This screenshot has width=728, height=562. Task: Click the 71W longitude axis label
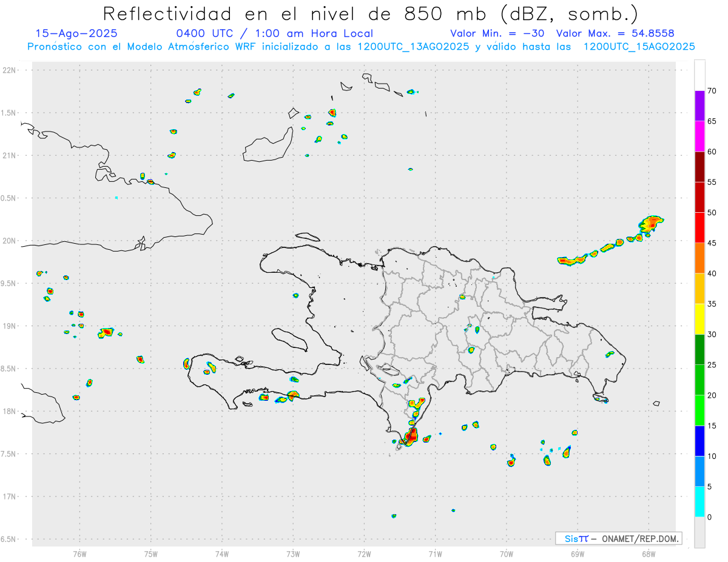[435, 554]
